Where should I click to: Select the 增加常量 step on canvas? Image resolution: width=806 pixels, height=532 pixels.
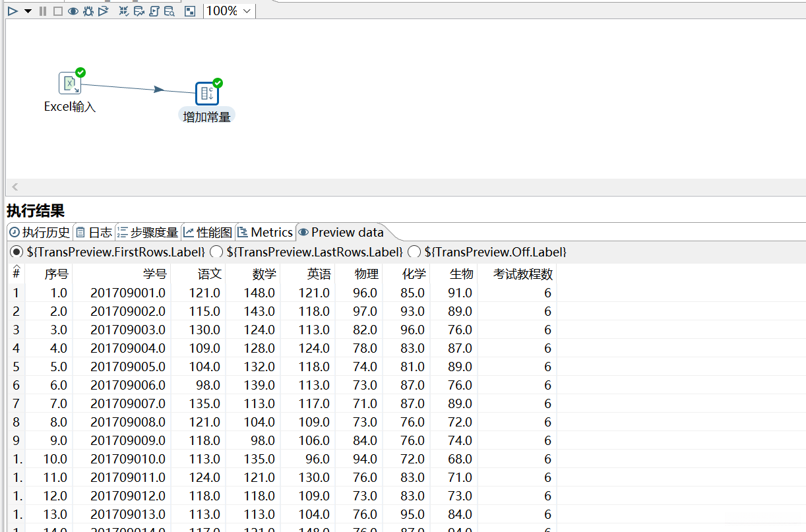207,94
